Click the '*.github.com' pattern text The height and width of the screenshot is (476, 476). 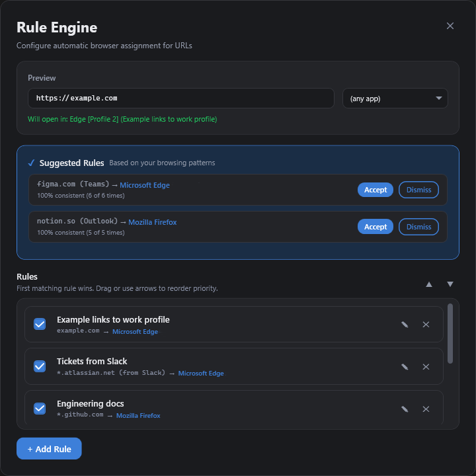pyautogui.click(x=80, y=415)
